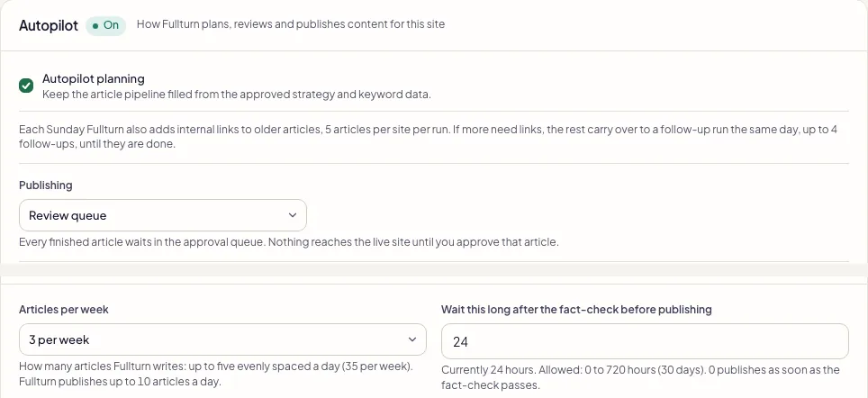This screenshot has height=398, width=868.
Task: Open the Publishing Review queue dropdown
Action: [163, 215]
